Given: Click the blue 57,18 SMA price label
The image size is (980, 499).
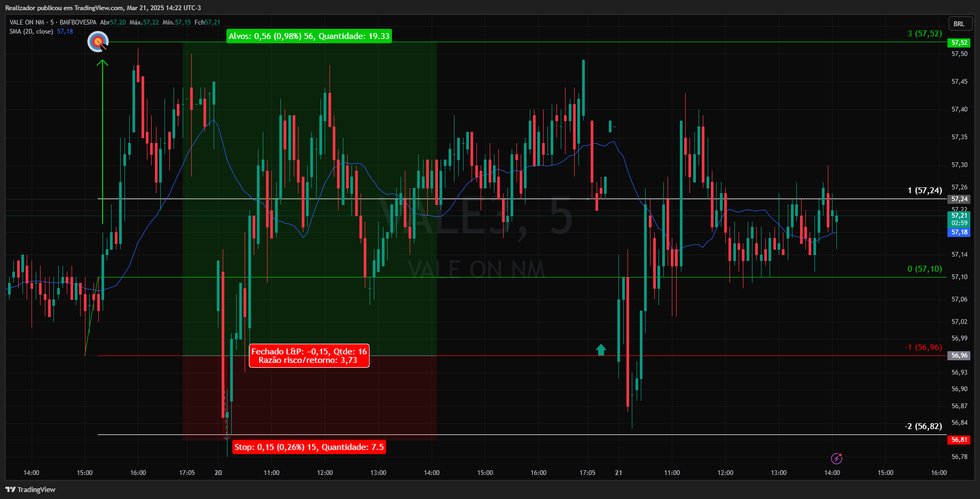Looking at the screenshot, I should coord(959,232).
